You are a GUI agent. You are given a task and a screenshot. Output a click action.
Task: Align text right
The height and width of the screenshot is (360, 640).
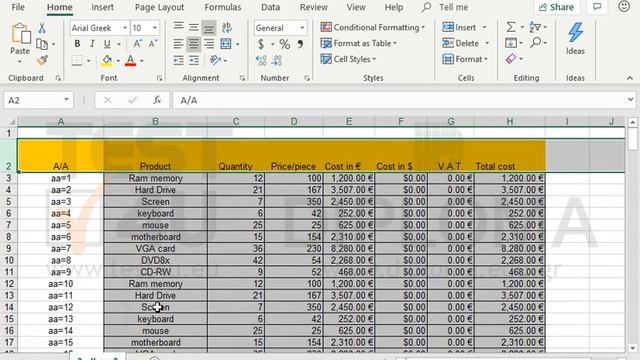pos(209,44)
